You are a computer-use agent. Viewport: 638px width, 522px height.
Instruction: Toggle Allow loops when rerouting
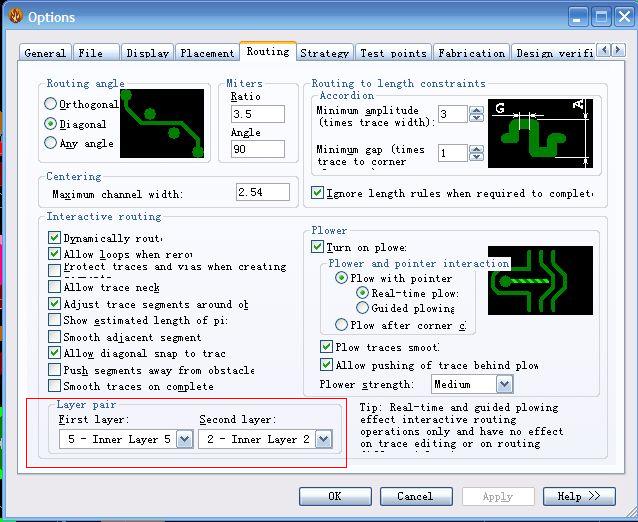(54, 254)
